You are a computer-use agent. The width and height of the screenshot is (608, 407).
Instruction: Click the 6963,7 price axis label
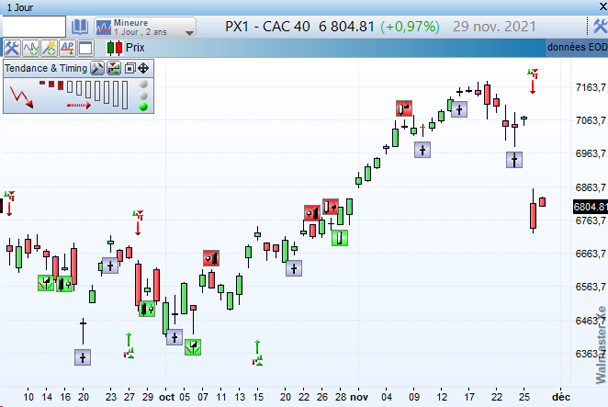[x=590, y=154]
